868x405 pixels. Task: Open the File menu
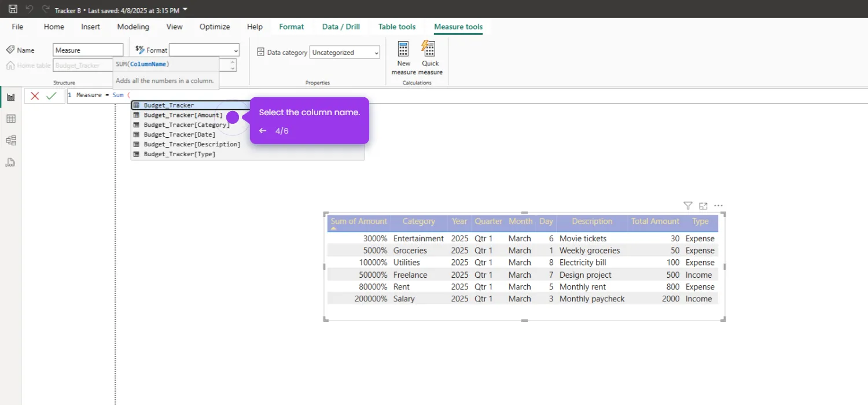(17, 27)
